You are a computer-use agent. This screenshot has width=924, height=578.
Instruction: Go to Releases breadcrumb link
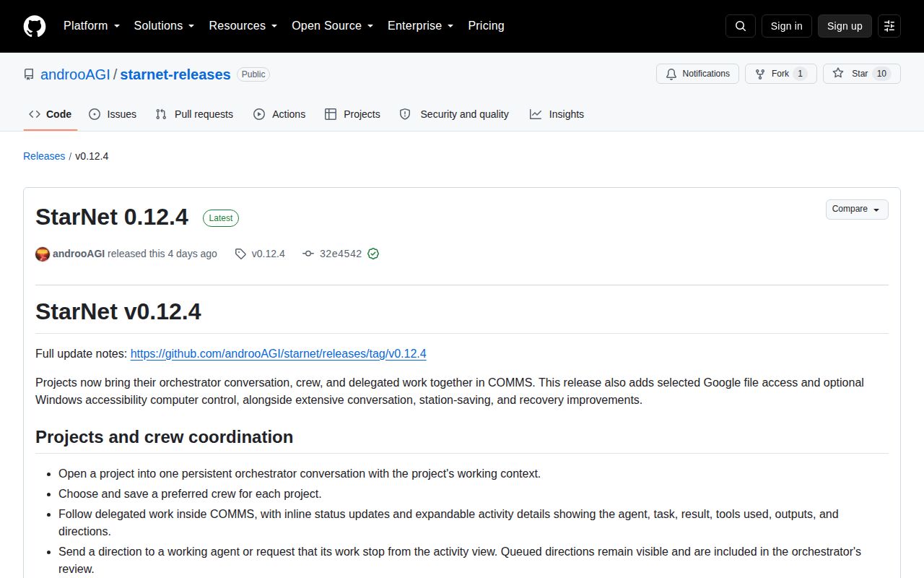tap(44, 156)
